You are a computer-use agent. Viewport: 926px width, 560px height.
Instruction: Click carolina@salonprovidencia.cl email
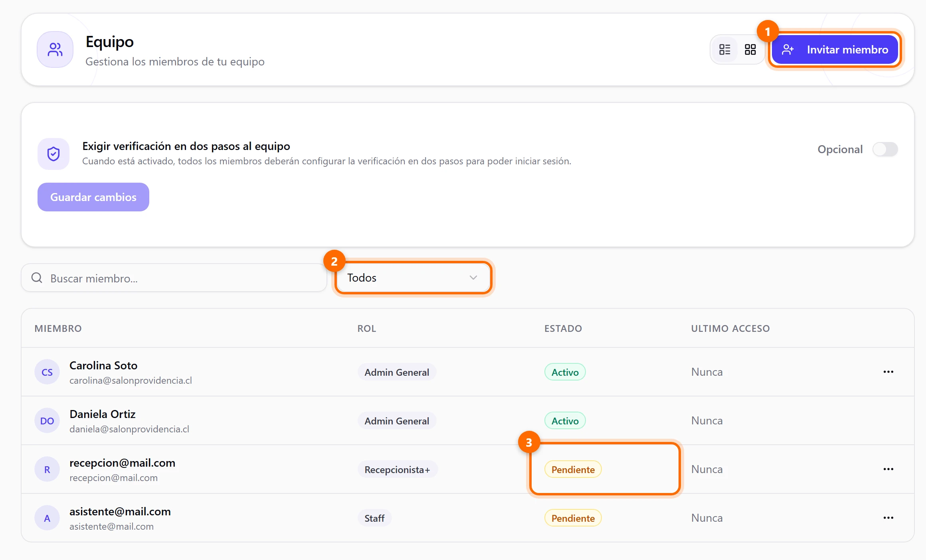pos(131,381)
